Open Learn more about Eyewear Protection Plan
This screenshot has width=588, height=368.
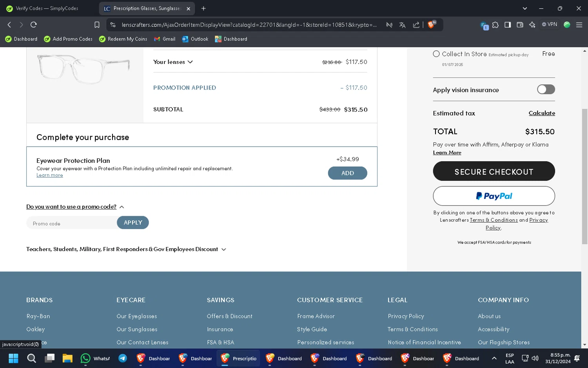tap(50, 175)
